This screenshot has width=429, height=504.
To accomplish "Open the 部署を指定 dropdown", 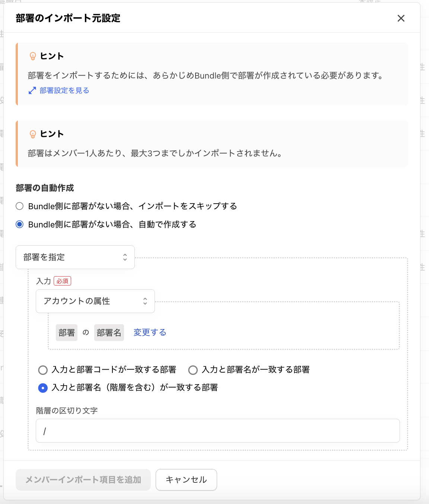I will point(74,257).
